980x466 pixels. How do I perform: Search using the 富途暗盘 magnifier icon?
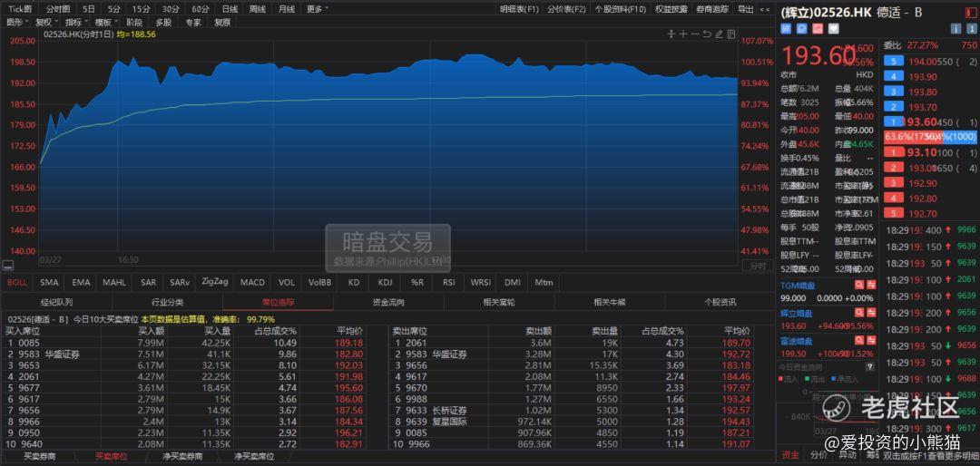859,341
